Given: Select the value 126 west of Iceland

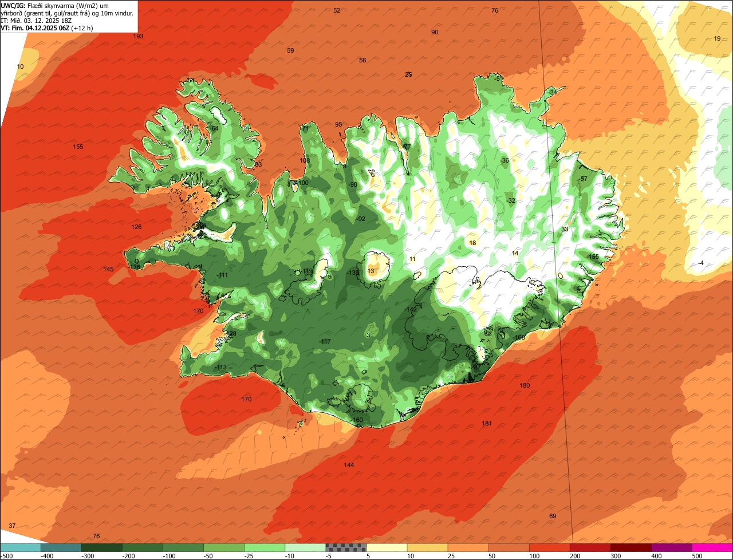Looking at the screenshot, I should 136,227.
